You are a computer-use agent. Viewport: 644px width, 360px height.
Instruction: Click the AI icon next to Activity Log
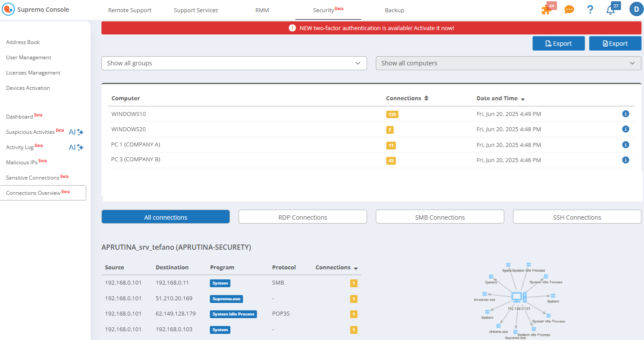(x=77, y=147)
